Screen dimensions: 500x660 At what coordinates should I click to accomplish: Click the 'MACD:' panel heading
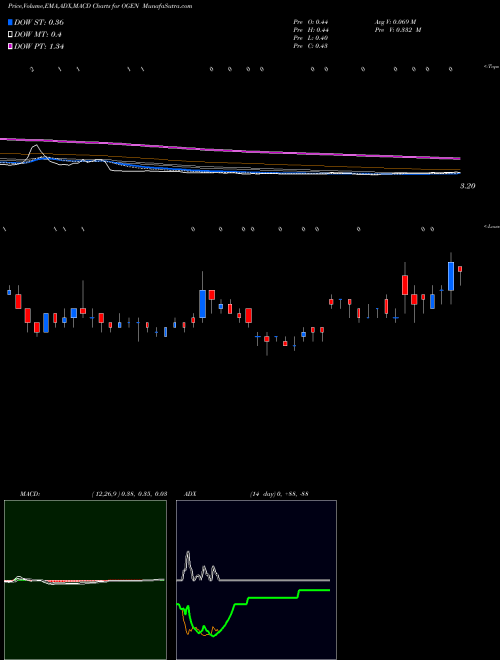click(x=30, y=494)
